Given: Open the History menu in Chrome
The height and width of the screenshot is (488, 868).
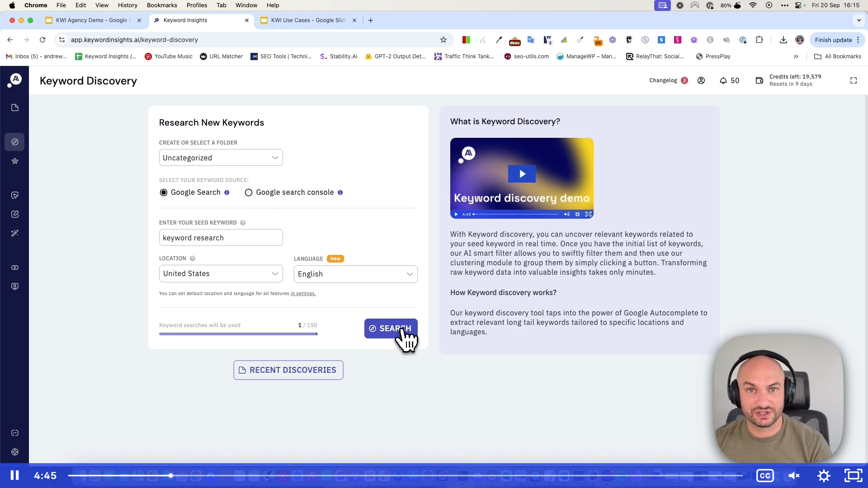Looking at the screenshot, I should click(127, 5).
